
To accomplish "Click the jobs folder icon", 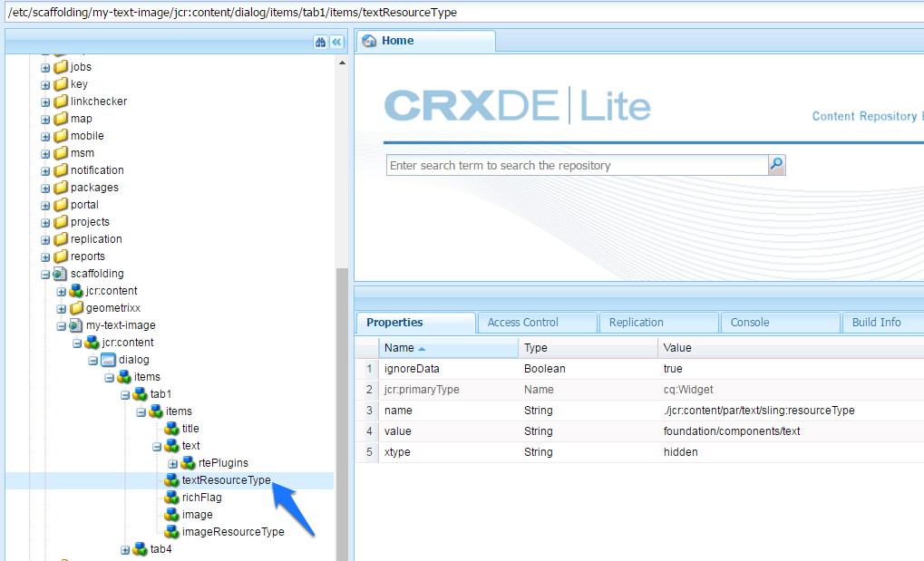I will (60, 67).
